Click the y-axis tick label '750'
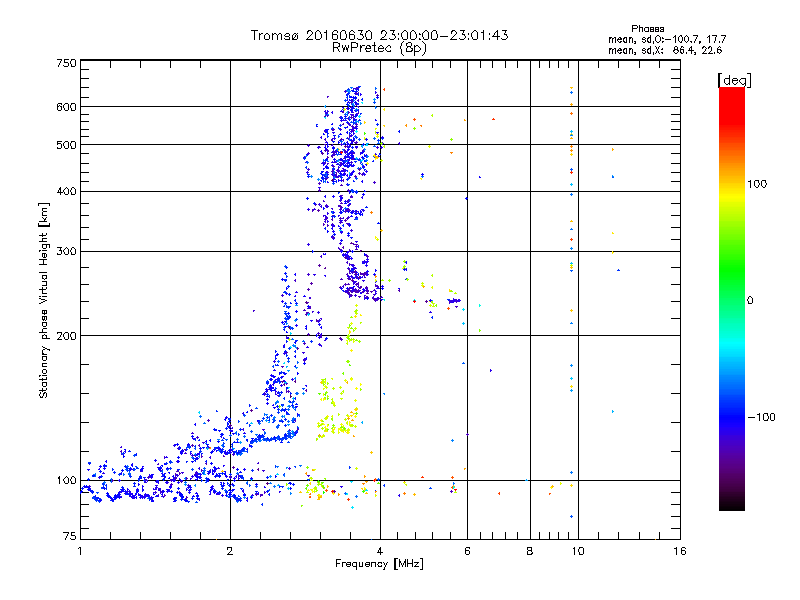 66,63
